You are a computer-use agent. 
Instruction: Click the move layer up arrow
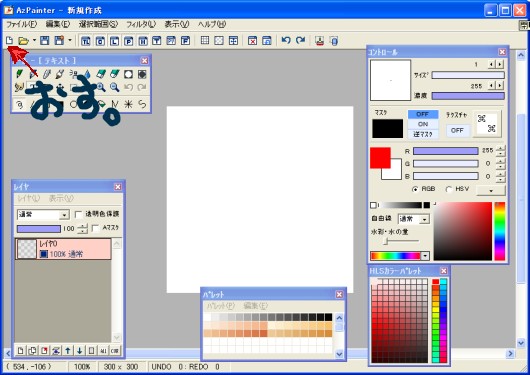pyautogui.click(x=68, y=351)
